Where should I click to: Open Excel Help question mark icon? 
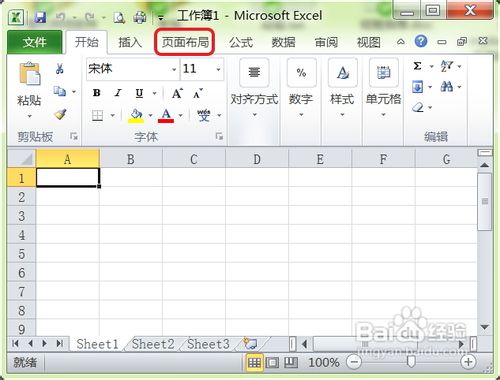[x=421, y=41]
